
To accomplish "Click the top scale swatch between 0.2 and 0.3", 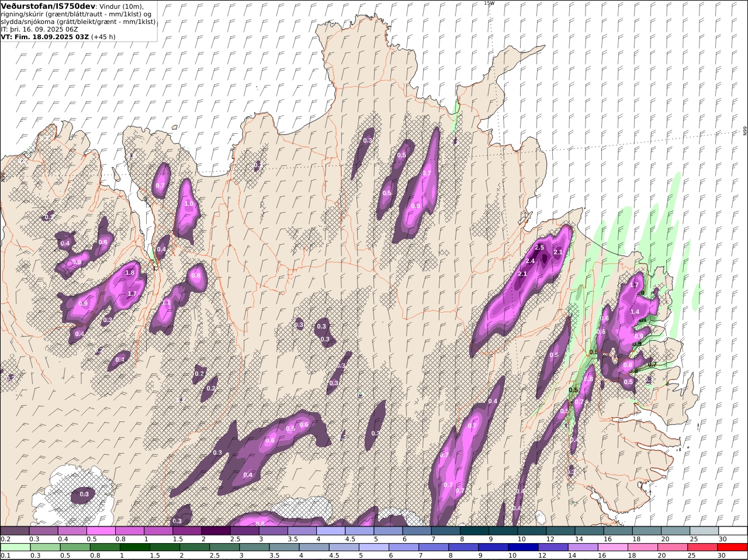I will coord(15,531).
